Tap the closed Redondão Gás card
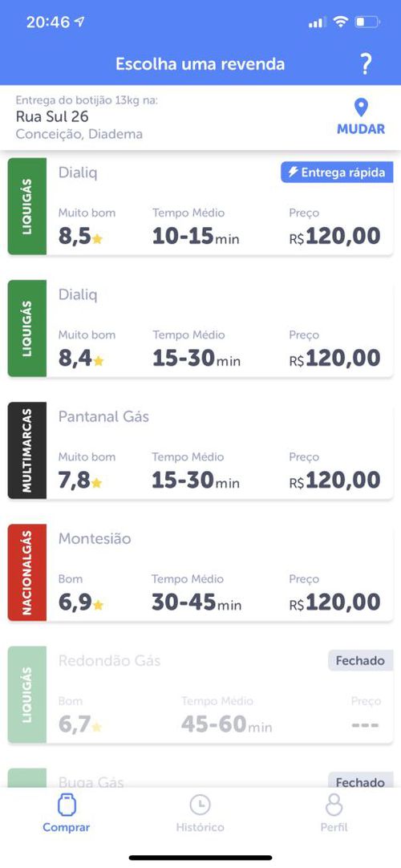Viewport: 401px width, 868px height. [200, 695]
